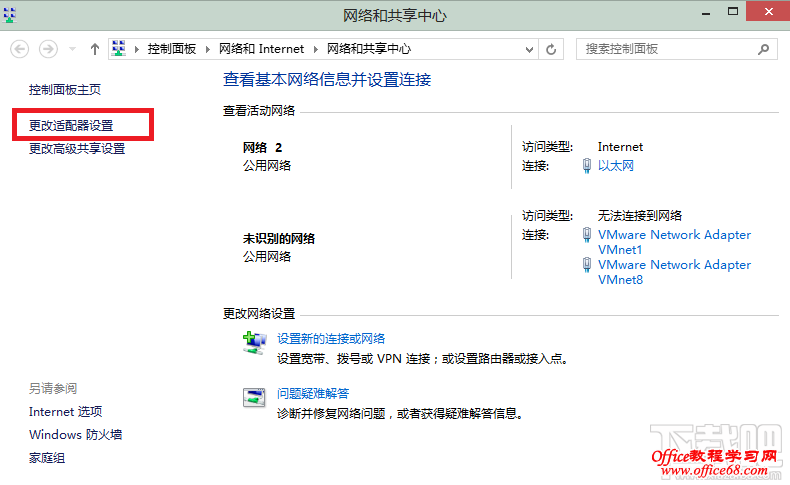Viewport: 790px width, 485px height.
Task: Open address bar history dropdown
Action: click(529, 49)
